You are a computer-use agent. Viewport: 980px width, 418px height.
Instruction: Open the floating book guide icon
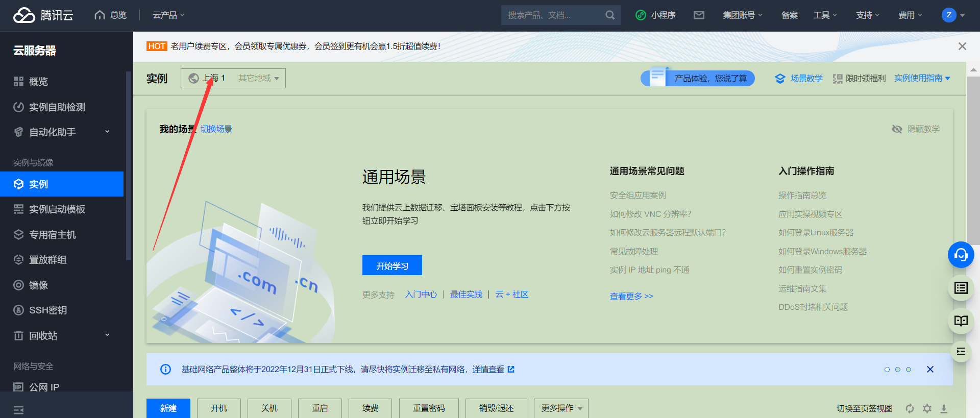[x=961, y=321]
